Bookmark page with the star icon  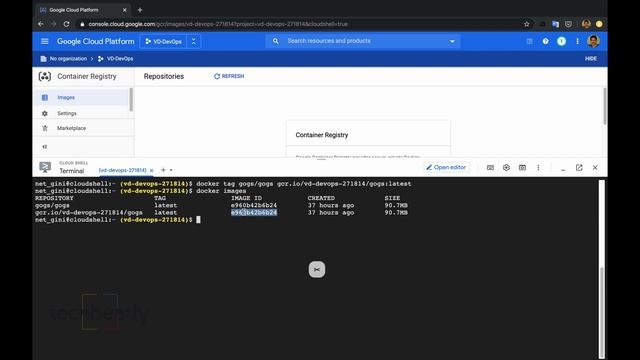pos(527,24)
